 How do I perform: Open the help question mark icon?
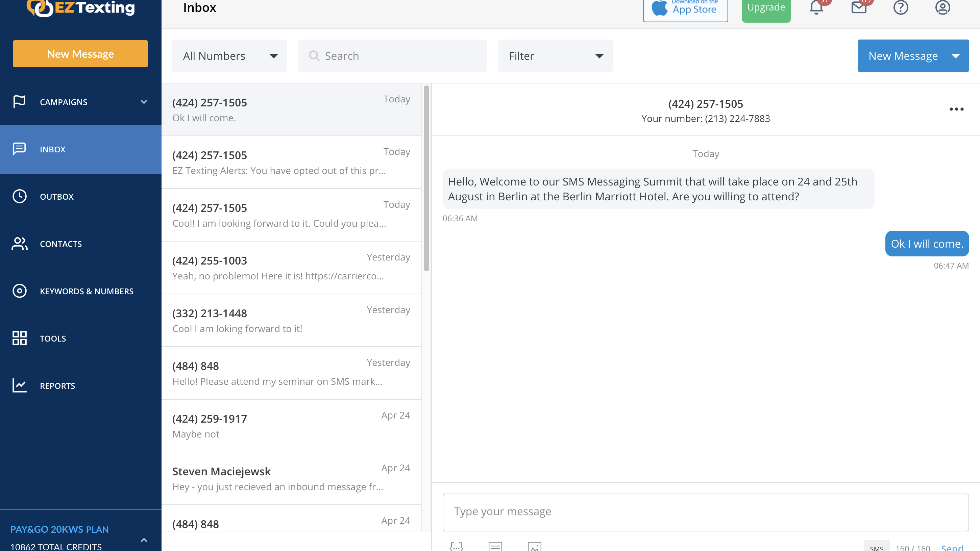(x=901, y=8)
